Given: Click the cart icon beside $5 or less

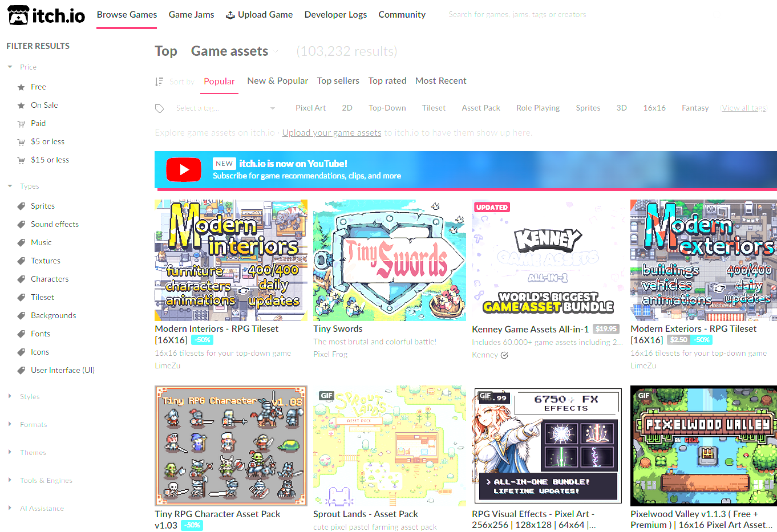Looking at the screenshot, I should coord(21,142).
